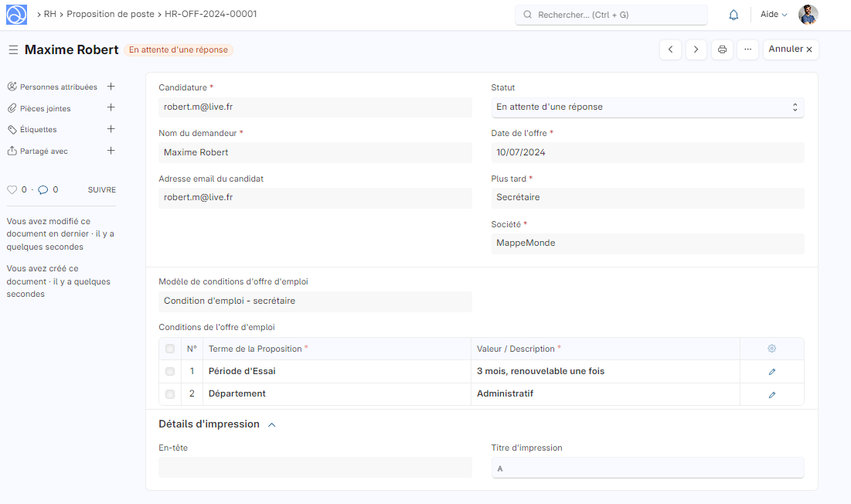851x504 pixels.
Task: Open the Aide dropdown menu
Action: (774, 15)
